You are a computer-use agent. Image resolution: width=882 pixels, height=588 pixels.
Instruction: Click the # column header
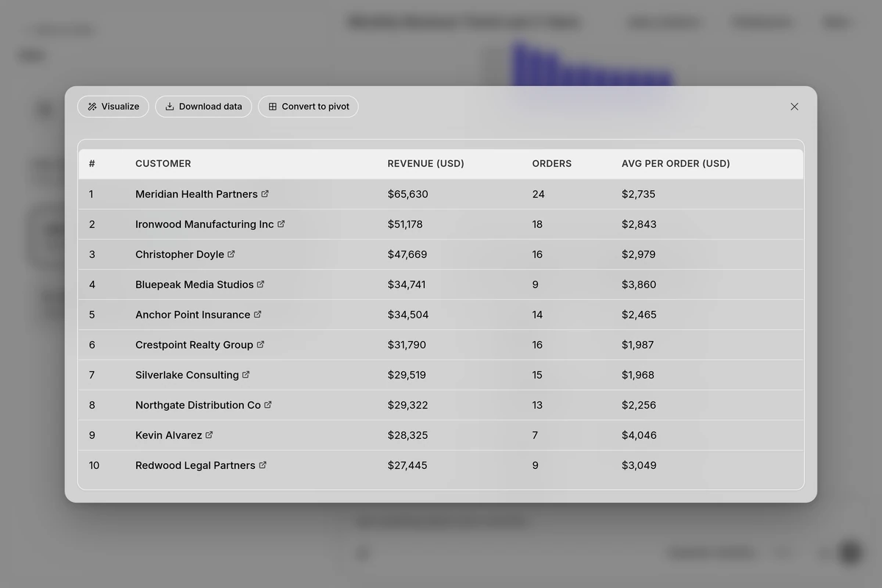[92, 164]
